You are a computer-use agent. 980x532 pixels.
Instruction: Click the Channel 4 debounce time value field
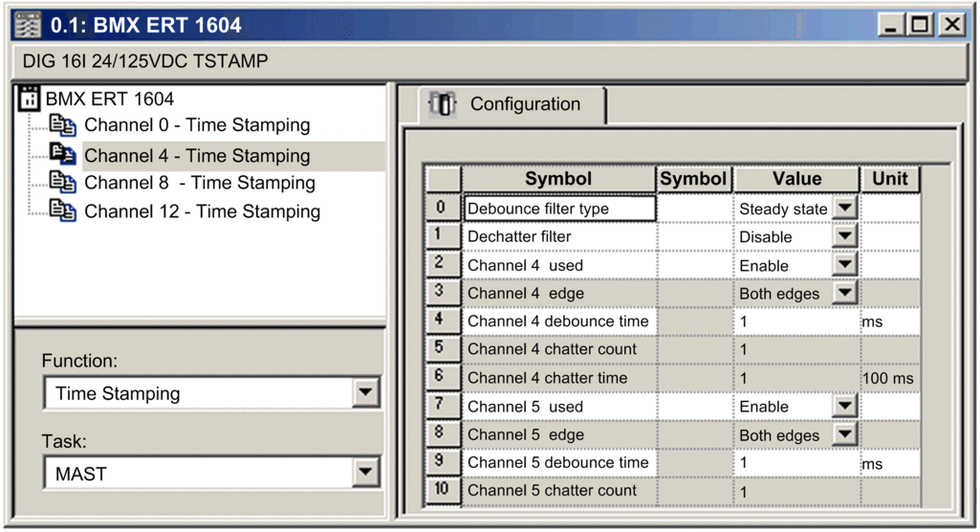coord(796,321)
